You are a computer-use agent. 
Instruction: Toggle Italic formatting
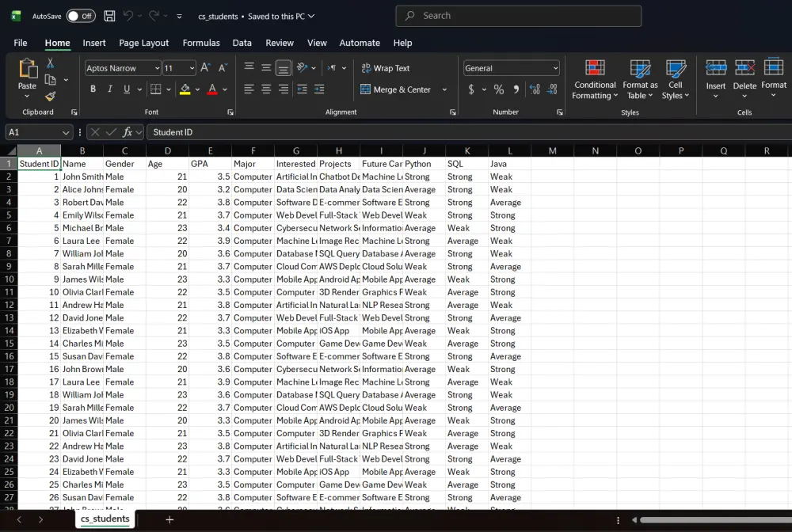(109, 89)
